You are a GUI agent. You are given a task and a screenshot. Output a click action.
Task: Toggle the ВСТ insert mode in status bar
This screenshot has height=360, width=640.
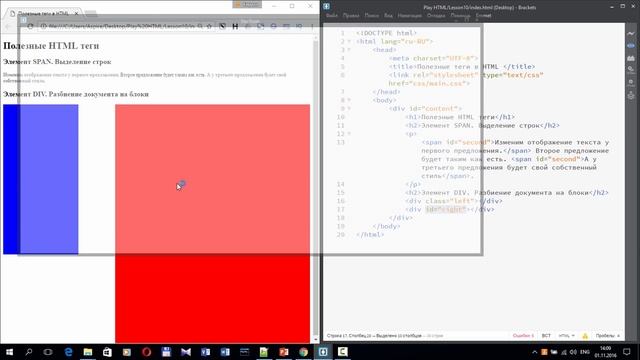(x=546, y=336)
